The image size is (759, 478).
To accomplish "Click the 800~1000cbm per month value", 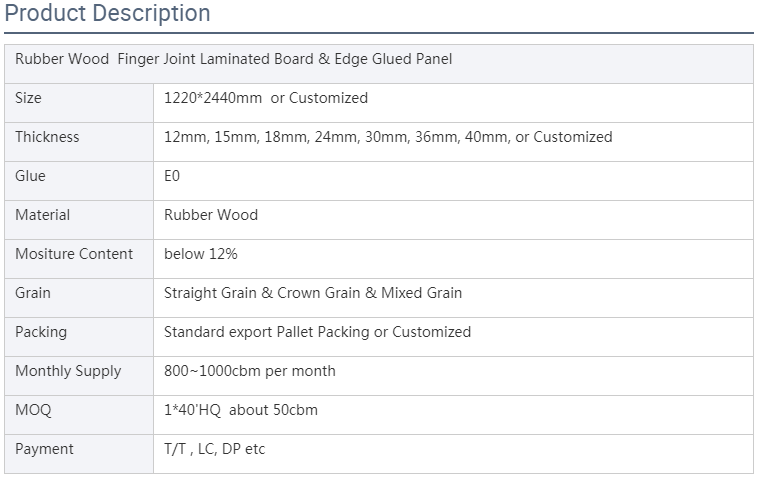I will coord(250,371).
